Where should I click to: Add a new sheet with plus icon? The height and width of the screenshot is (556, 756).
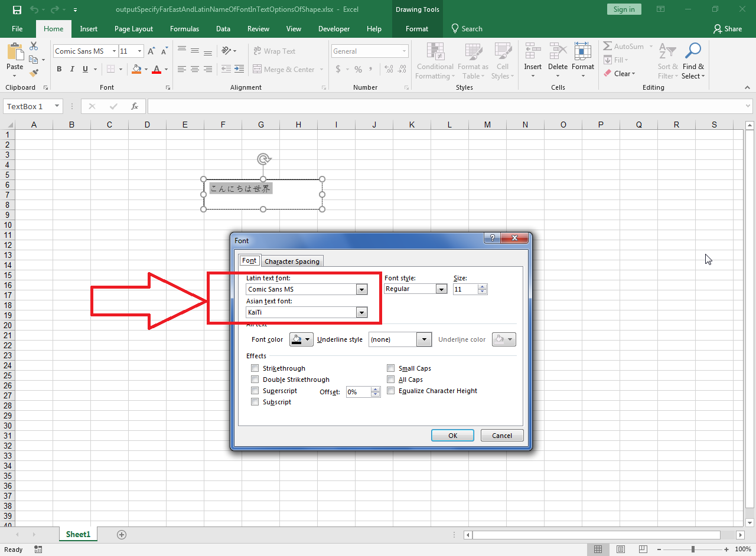coord(122,534)
